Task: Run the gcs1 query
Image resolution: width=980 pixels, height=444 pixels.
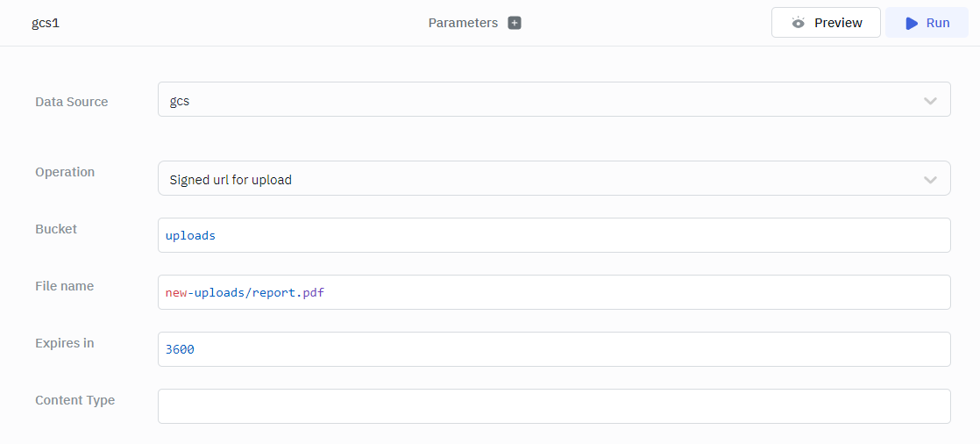Action: tap(927, 23)
